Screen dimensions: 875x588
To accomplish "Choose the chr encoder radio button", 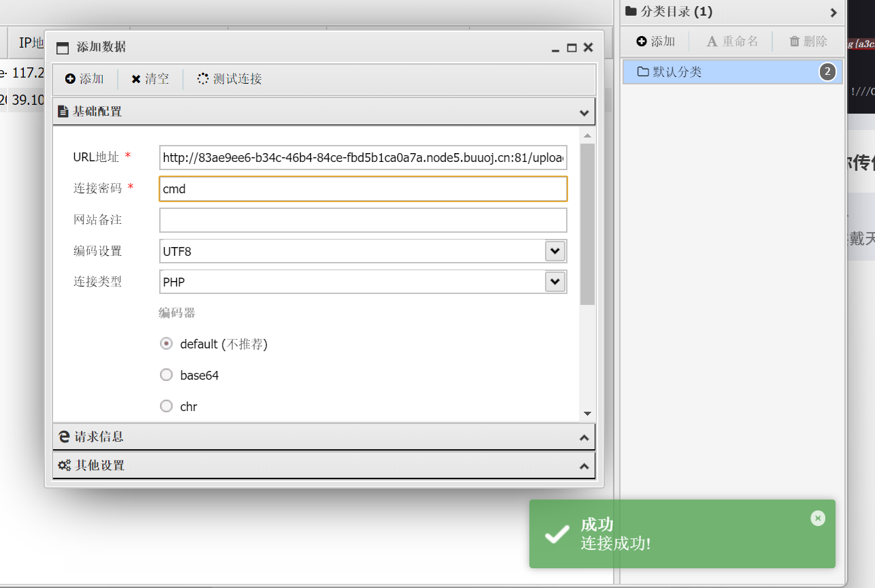I will pyautogui.click(x=166, y=406).
